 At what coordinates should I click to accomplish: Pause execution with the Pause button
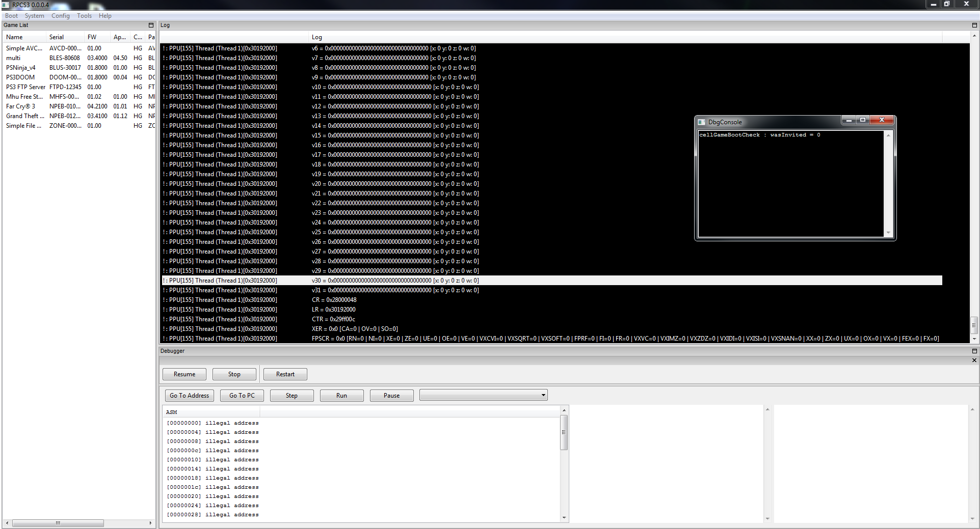391,396
